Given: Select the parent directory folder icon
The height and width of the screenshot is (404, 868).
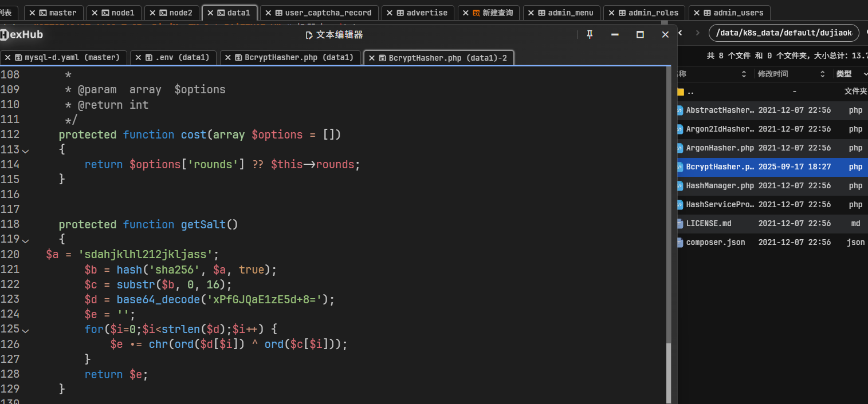Looking at the screenshot, I should pyautogui.click(x=681, y=92).
